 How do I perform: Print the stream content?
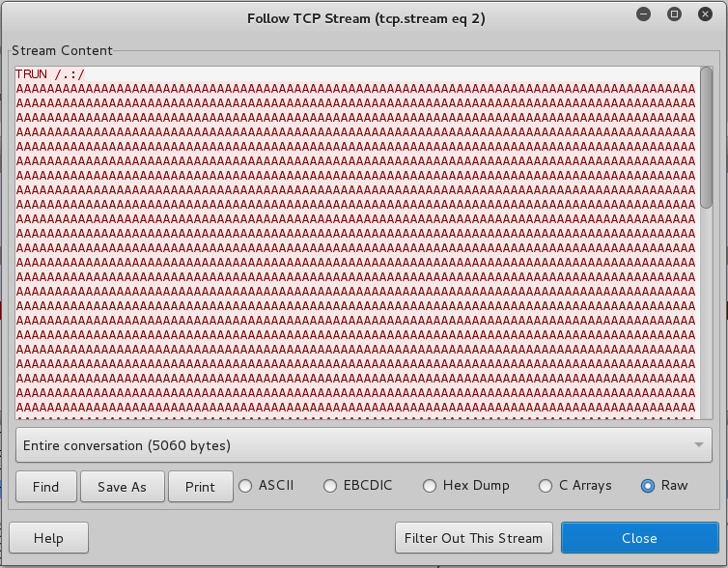coord(201,487)
